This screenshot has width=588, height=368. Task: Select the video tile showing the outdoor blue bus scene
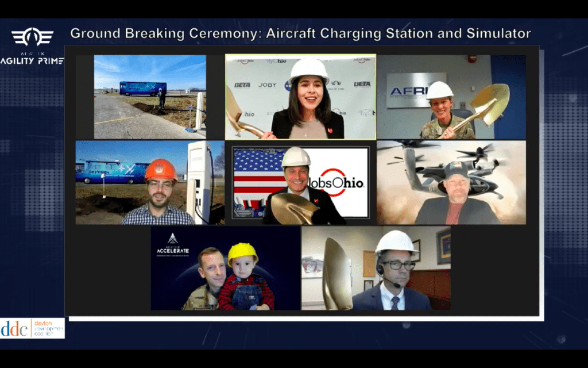[150, 97]
